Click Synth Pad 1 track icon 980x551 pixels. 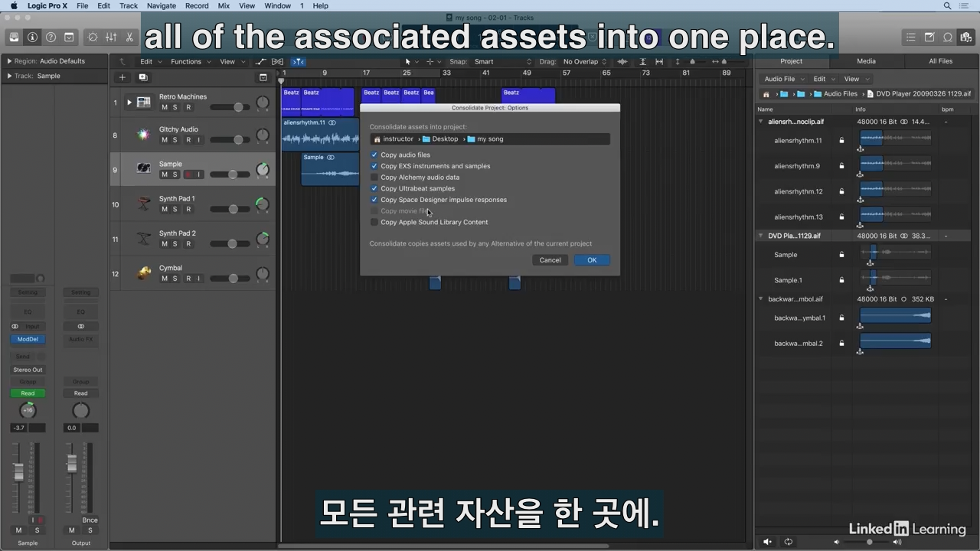[x=143, y=204]
